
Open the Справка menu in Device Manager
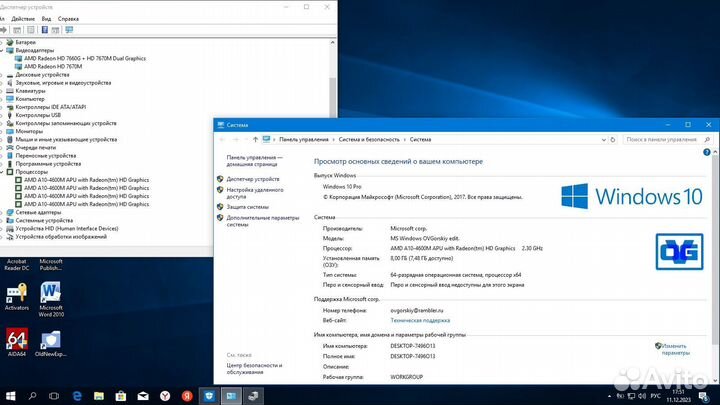click(68, 19)
